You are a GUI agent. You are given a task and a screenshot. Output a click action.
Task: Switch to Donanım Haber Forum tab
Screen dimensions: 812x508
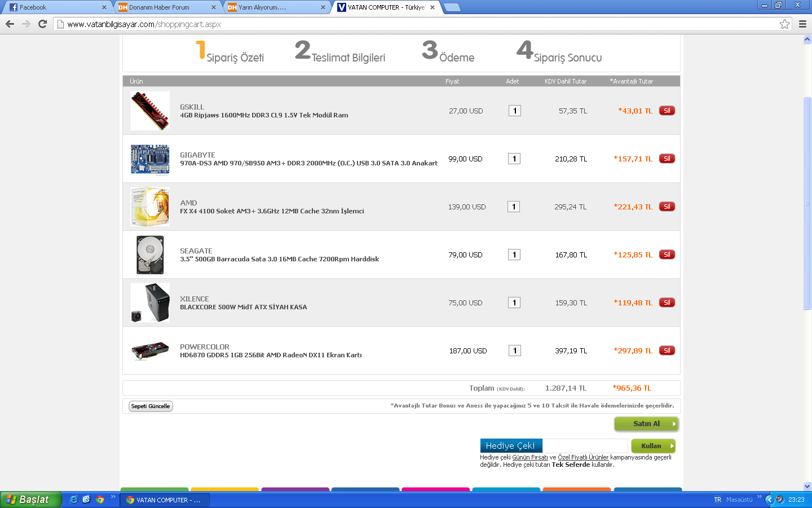[x=164, y=7]
